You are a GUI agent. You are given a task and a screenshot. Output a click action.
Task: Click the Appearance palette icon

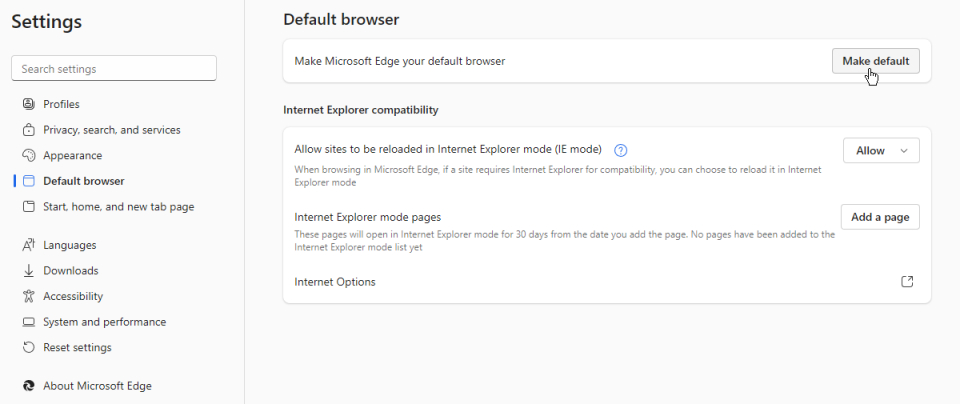pos(28,156)
